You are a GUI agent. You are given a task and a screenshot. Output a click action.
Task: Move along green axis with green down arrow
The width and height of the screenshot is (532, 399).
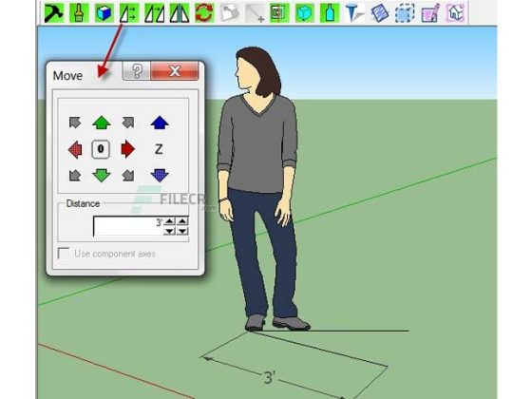(x=101, y=176)
